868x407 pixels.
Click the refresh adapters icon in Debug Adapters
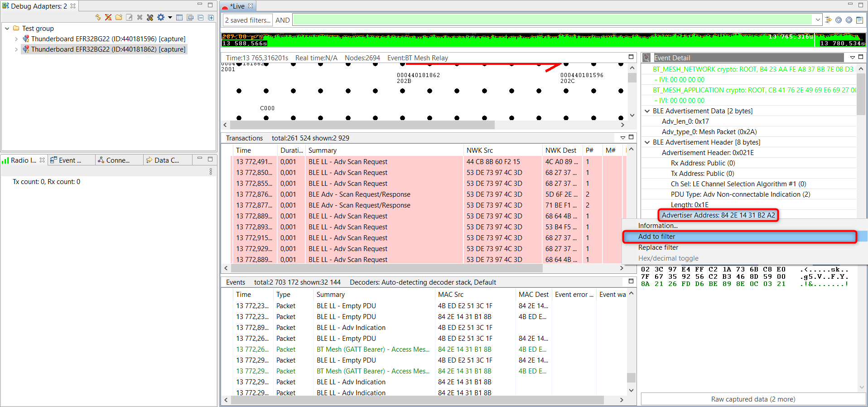(98, 17)
